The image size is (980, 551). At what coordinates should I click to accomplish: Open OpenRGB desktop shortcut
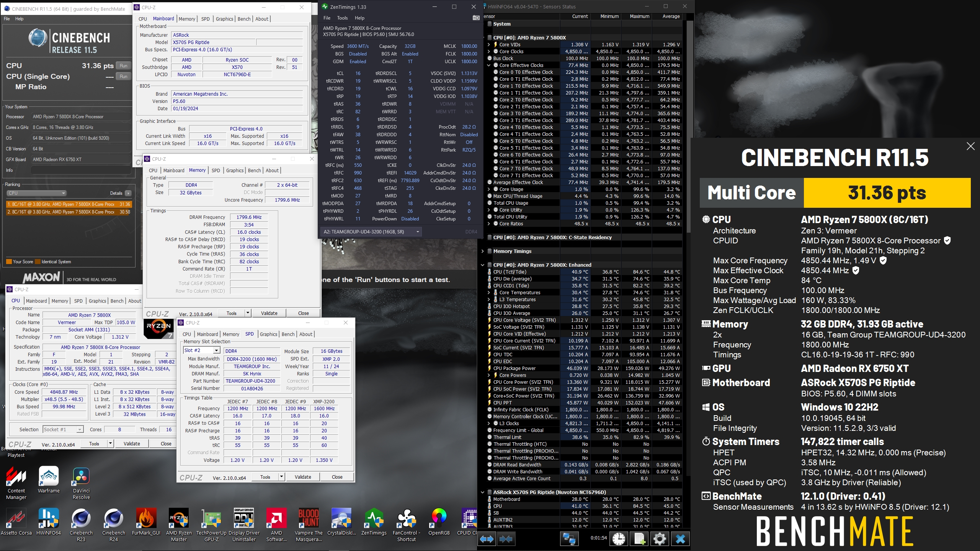439,522
